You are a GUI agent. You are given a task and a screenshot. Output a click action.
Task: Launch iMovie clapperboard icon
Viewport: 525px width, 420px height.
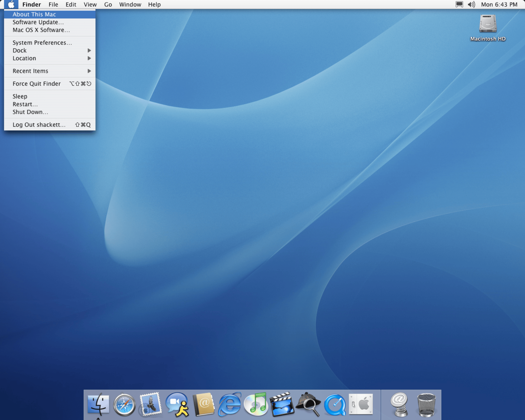(x=282, y=404)
